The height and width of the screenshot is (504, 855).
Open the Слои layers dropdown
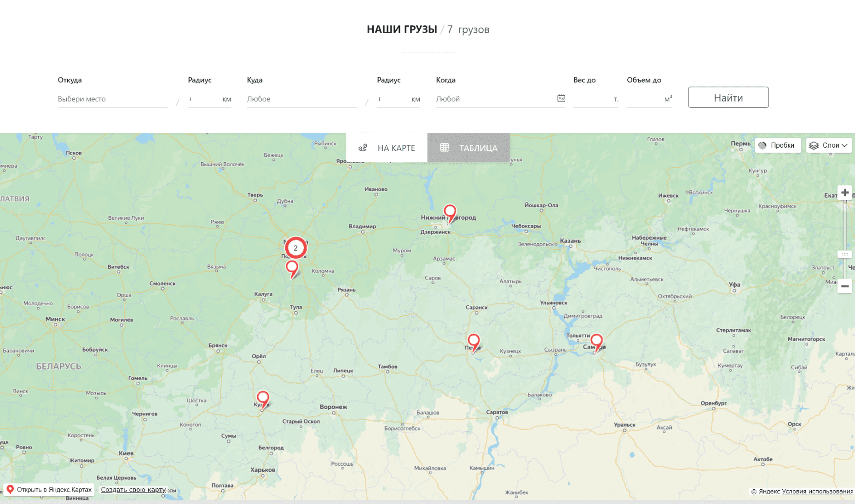click(x=828, y=145)
